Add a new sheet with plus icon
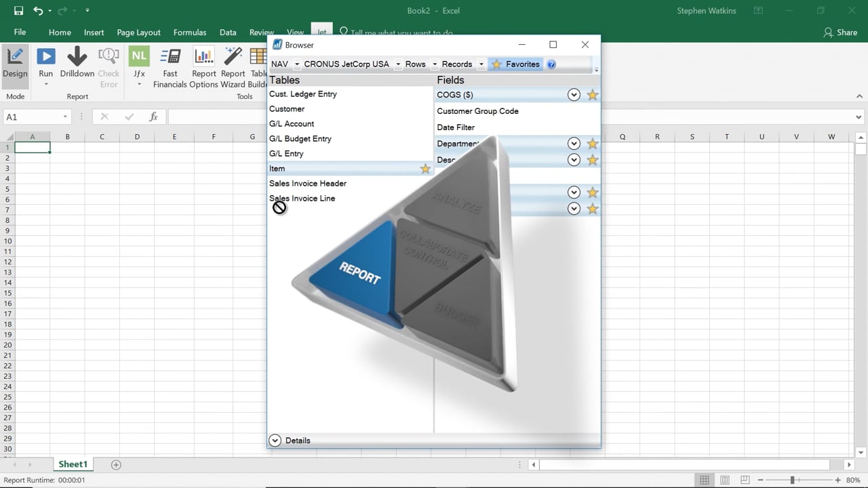Image resolution: width=868 pixels, height=488 pixels. click(x=116, y=464)
